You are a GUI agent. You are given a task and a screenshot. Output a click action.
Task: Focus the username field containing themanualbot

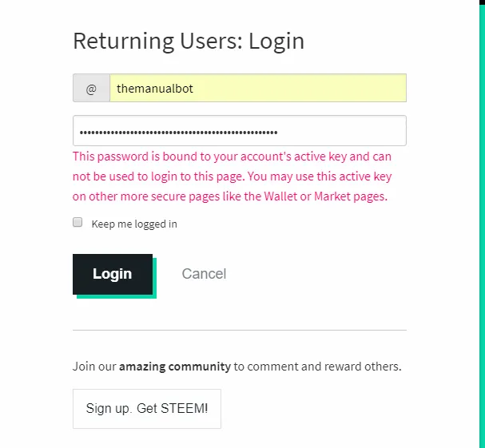[x=258, y=88]
